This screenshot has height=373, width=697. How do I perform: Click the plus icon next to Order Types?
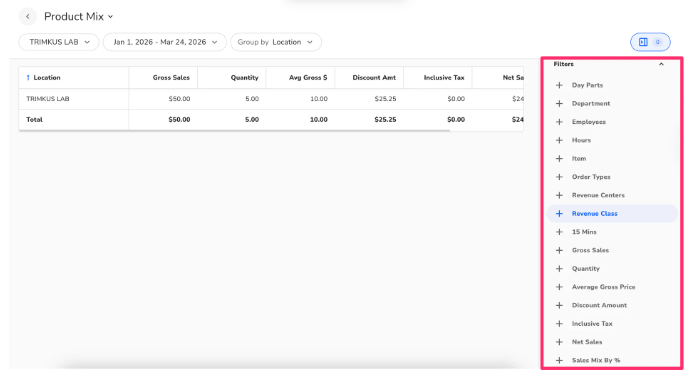[x=559, y=176]
